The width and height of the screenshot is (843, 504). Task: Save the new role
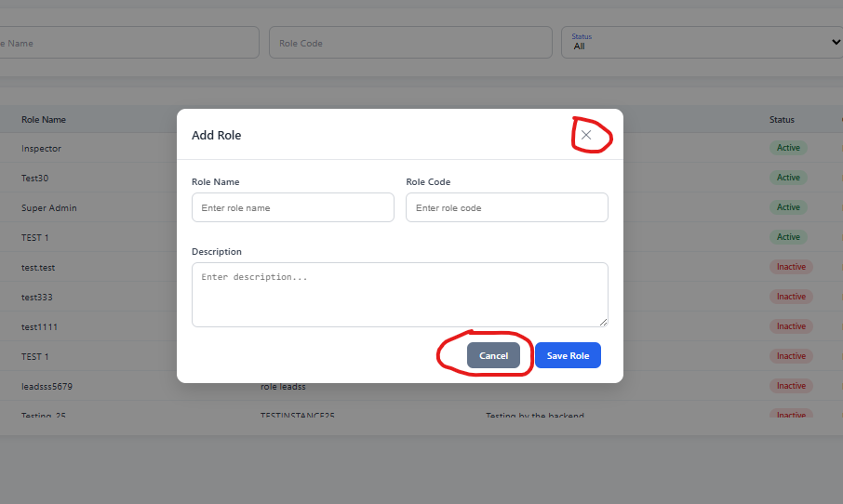568,355
